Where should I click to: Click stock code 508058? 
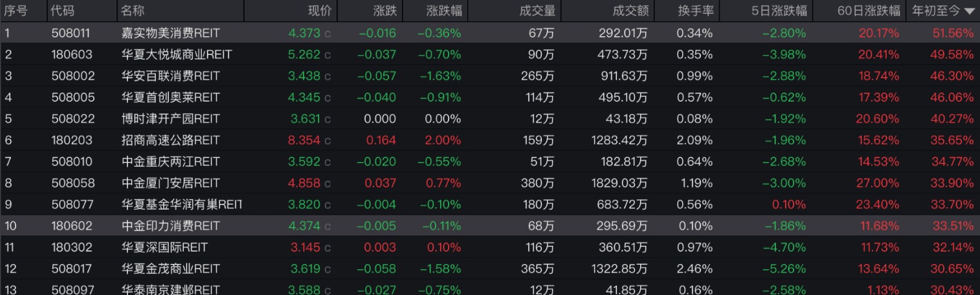point(72,182)
